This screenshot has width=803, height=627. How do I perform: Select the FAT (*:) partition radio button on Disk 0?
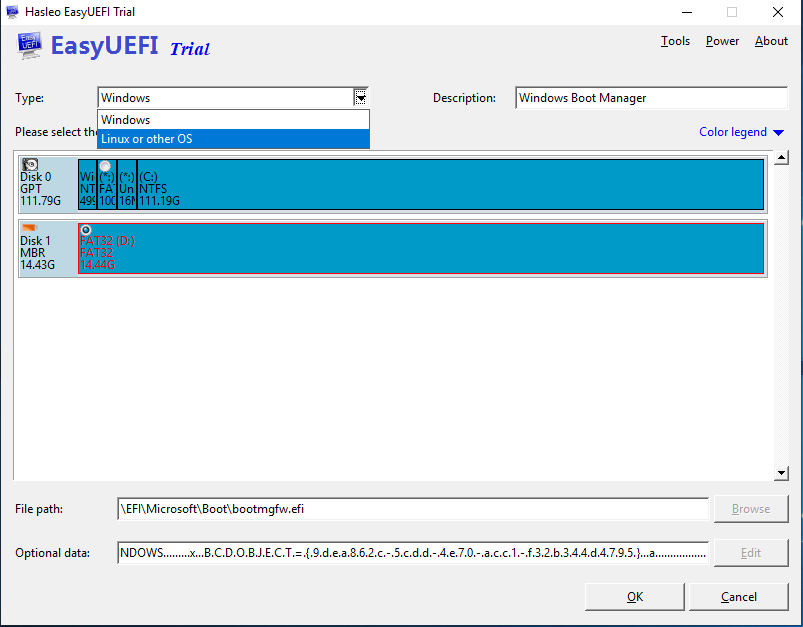105,166
